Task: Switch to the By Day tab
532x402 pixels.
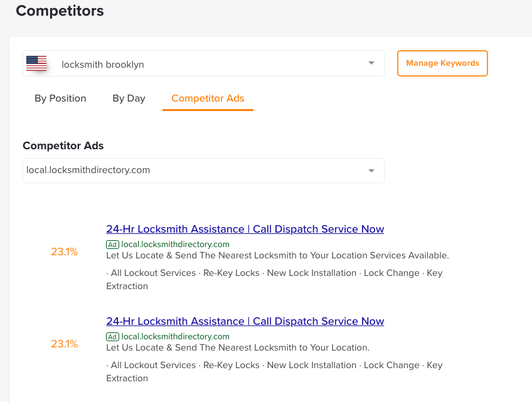Action: tap(129, 98)
